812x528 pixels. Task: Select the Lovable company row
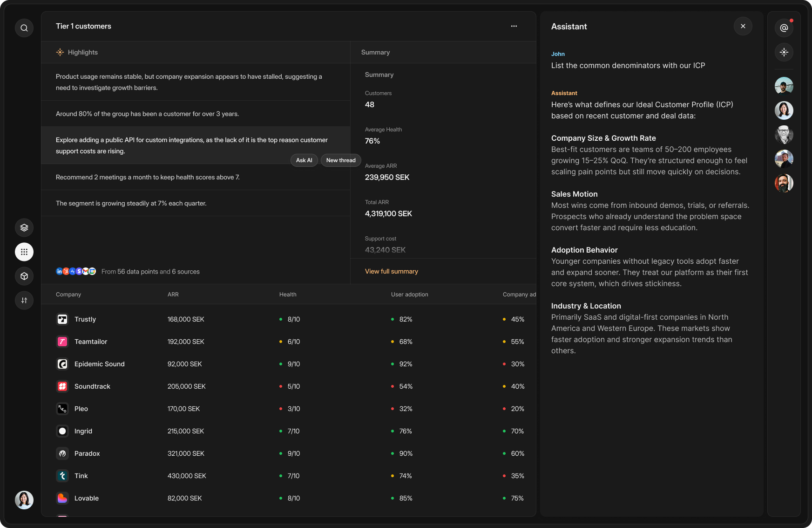click(x=87, y=498)
